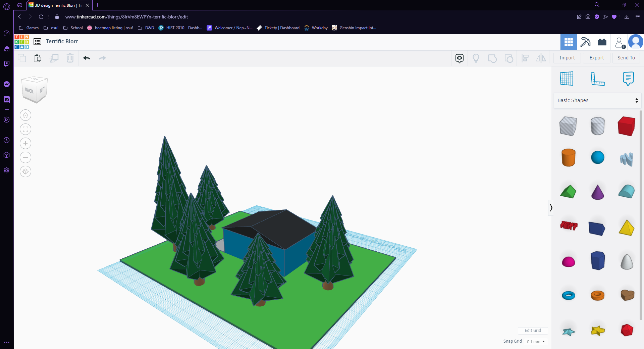Screen dimensions: 644x349
Task: Open the designs list icon beside Terrific Blorr
Action: coord(38,42)
